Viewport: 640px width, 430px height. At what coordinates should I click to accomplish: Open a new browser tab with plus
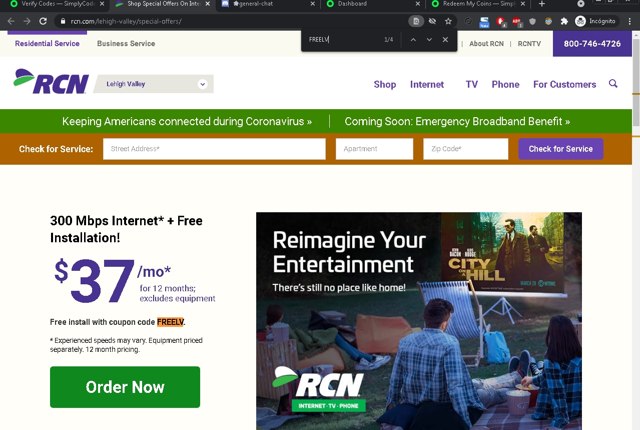click(542, 4)
